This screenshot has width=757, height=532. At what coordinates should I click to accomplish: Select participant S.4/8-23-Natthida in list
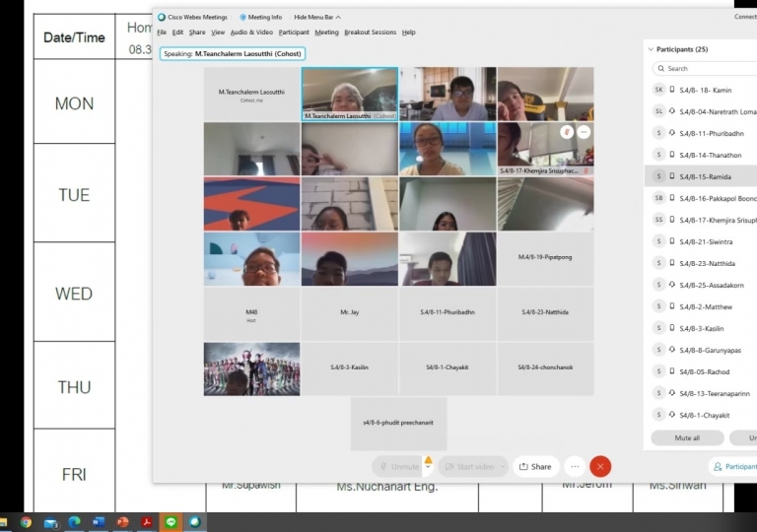point(701,263)
